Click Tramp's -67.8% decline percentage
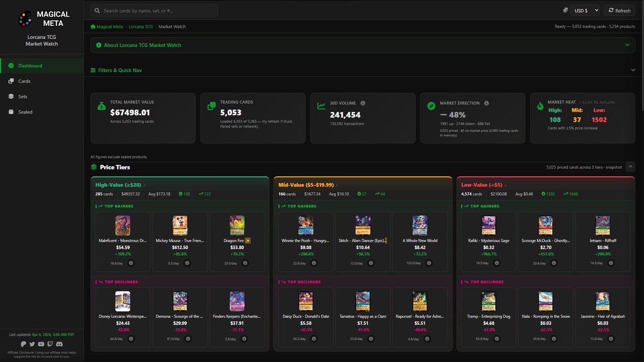The height and width of the screenshot is (362, 644). tap(489, 330)
